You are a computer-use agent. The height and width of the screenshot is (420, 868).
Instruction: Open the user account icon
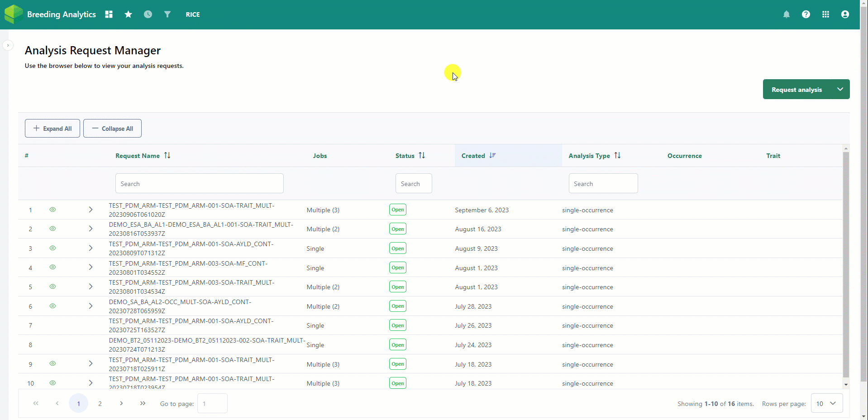[844, 14]
